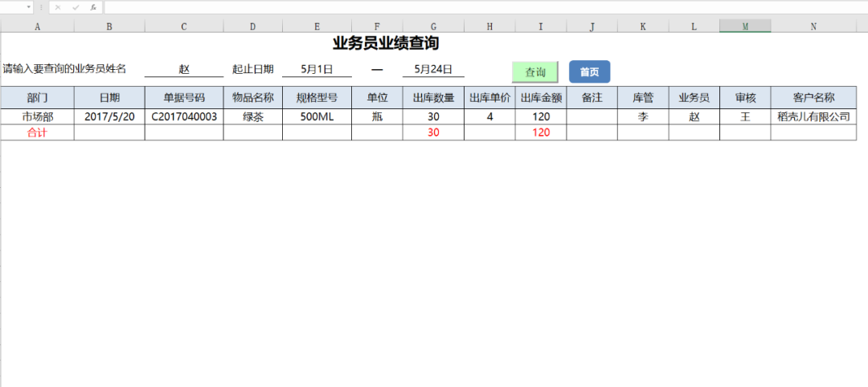868x387 pixels.
Task: Click the 部门 table header cell
Action: pyautogui.click(x=37, y=98)
